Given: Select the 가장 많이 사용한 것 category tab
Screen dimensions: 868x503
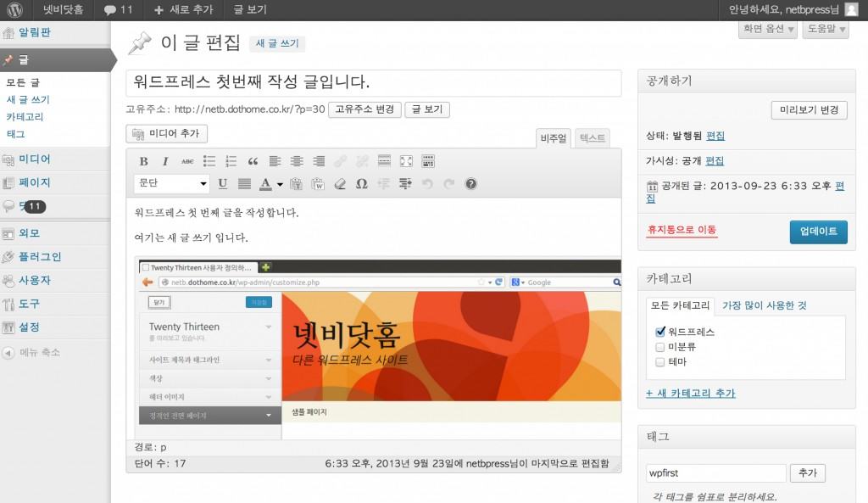Looking at the screenshot, I should (764, 305).
